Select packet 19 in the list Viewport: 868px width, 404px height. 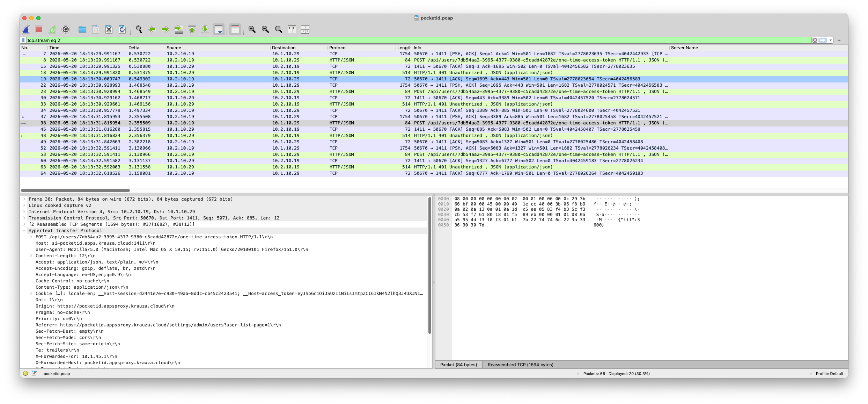coord(434,79)
